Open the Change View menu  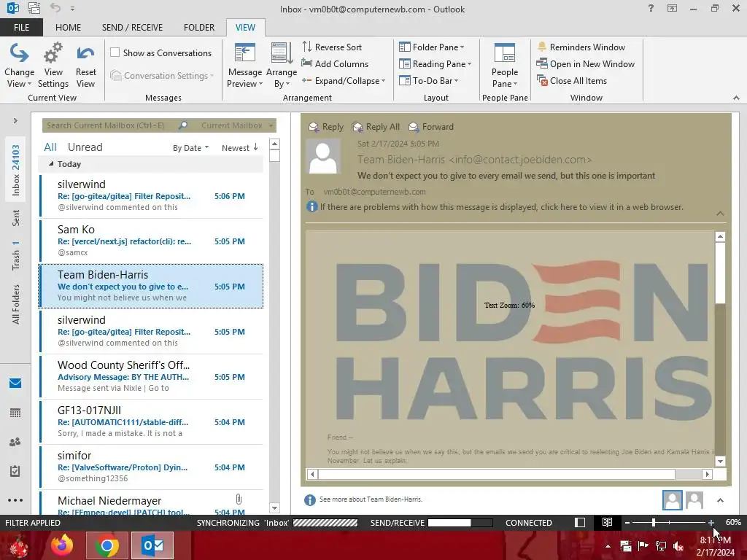19,66
